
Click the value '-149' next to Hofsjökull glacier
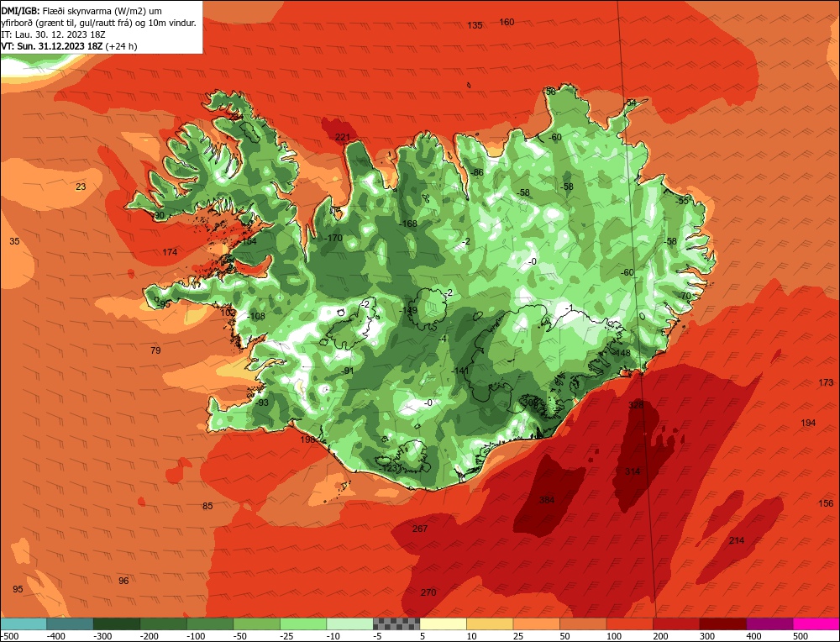point(408,310)
